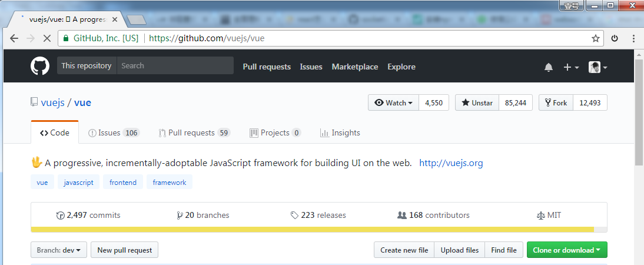Open the Watch dropdown
The height and width of the screenshot is (265, 644).
[x=394, y=102]
